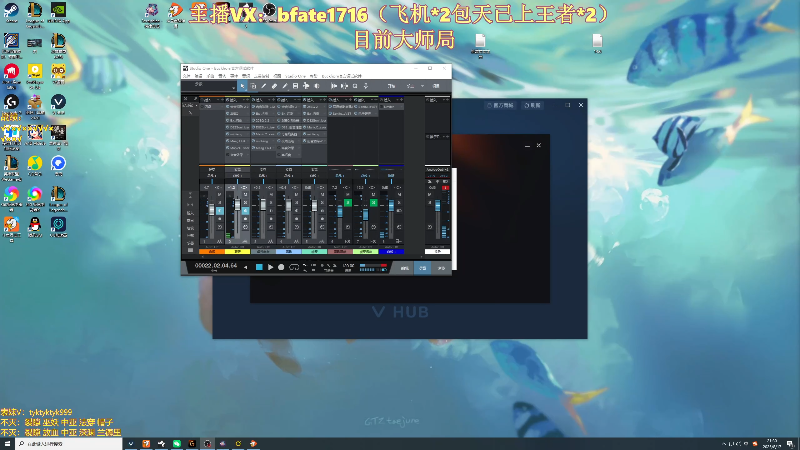Screen dimensions: 800x450
Task: Click the highlighted Mix view button
Action: 422,268
